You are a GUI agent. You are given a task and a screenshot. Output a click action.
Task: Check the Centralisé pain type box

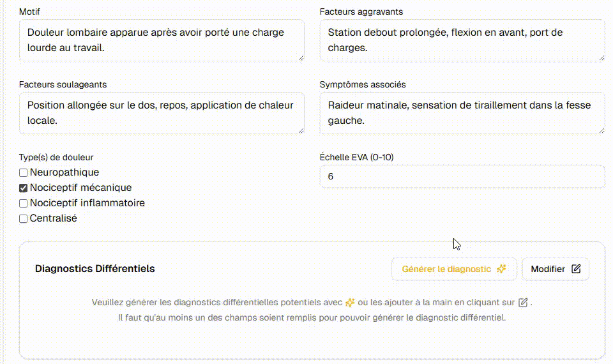(x=24, y=219)
